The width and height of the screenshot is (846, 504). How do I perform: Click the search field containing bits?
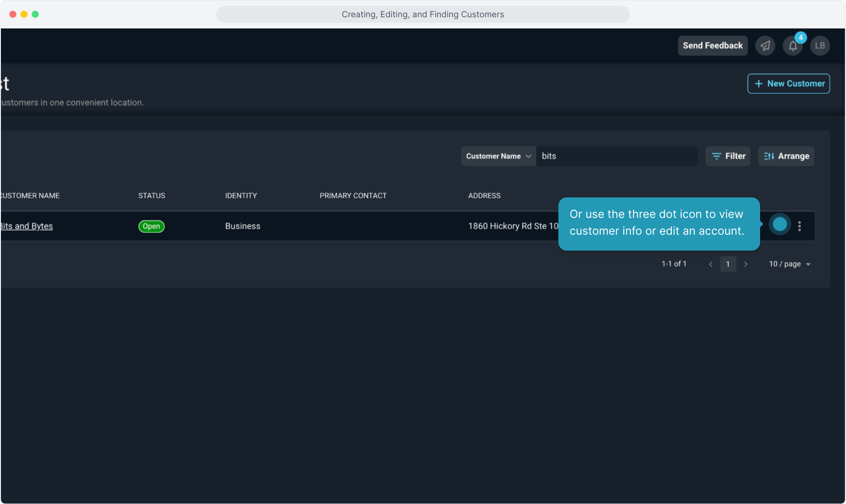tap(616, 156)
